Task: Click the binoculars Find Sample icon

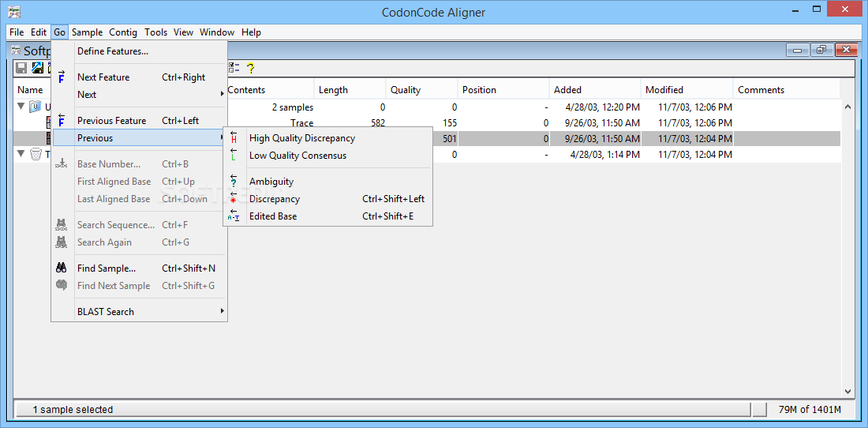Action: click(x=62, y=268)
